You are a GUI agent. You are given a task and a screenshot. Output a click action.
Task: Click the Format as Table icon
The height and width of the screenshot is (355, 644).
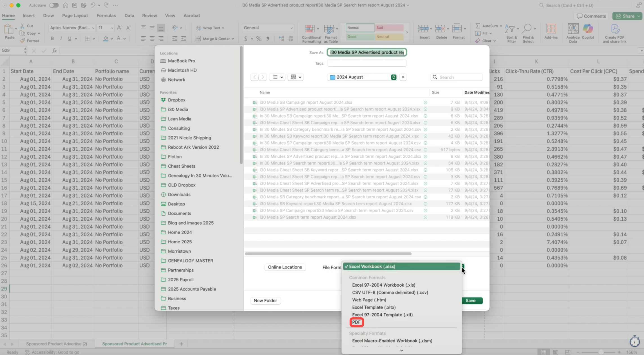[x=329, y=29]
